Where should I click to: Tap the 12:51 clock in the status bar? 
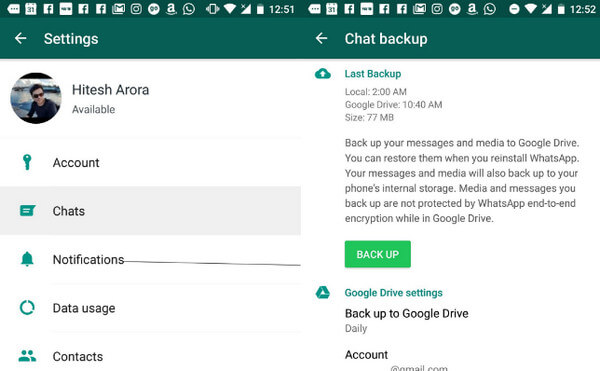[x=282, y=9]
